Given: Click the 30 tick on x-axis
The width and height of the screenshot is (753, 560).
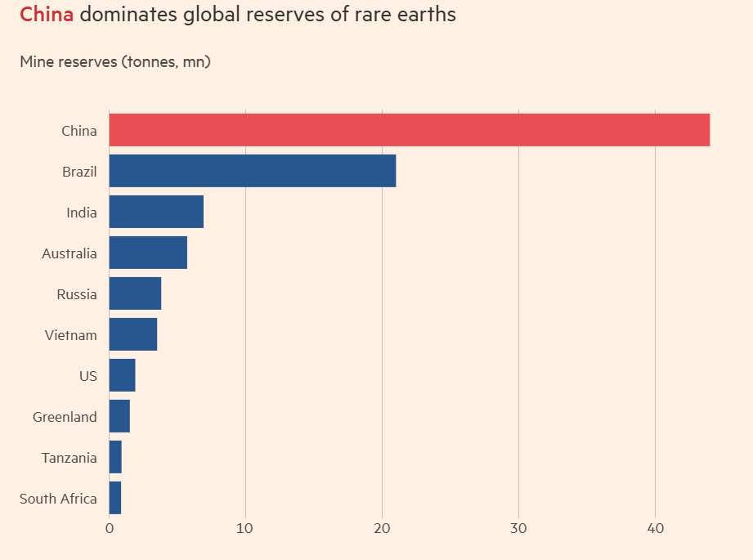Looking at the screenshot, I should point(518,528).
